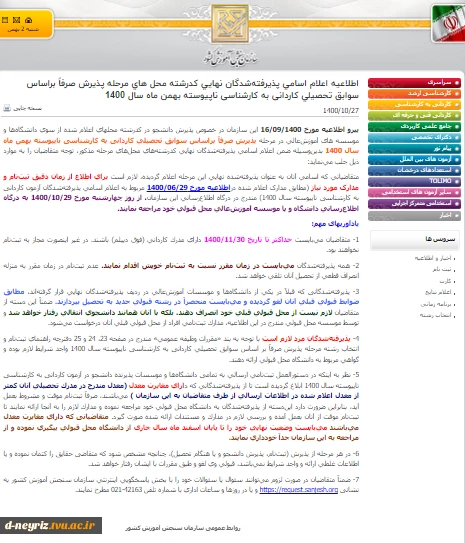This screenshot has width=465, height=543.
Task: Select جامع علمی کاربردی green menu item
Action: coord(414,127)
